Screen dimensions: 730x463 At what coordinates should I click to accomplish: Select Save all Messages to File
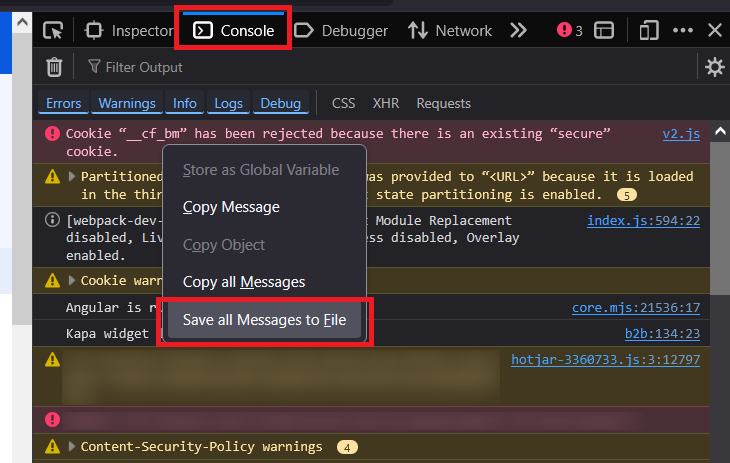click(x=264, y=320)
